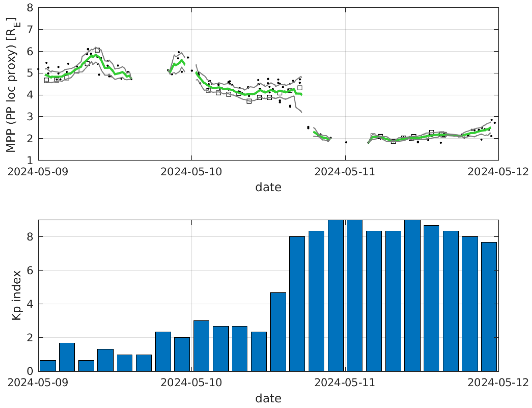Click the square marker at May 9 peak near 6
This screenshot has height=408, width=532.
click(x=97, y=50)
